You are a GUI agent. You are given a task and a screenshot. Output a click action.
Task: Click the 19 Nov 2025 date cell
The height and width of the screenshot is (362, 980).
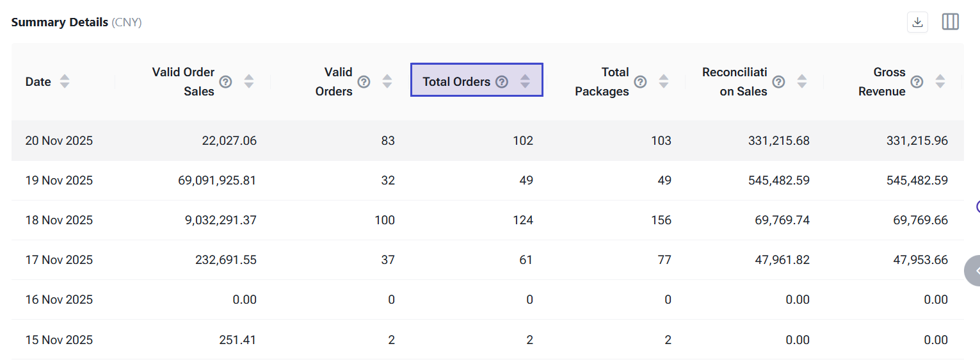pos(59,180)
